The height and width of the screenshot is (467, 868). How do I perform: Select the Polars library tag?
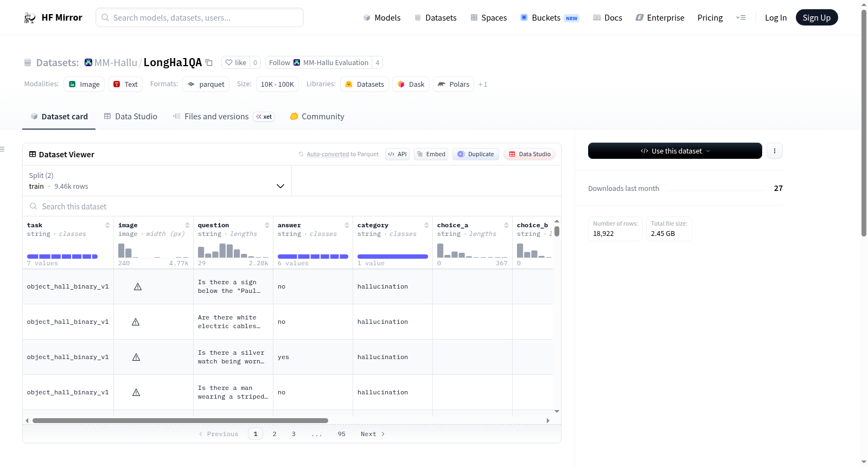point(454,84)
